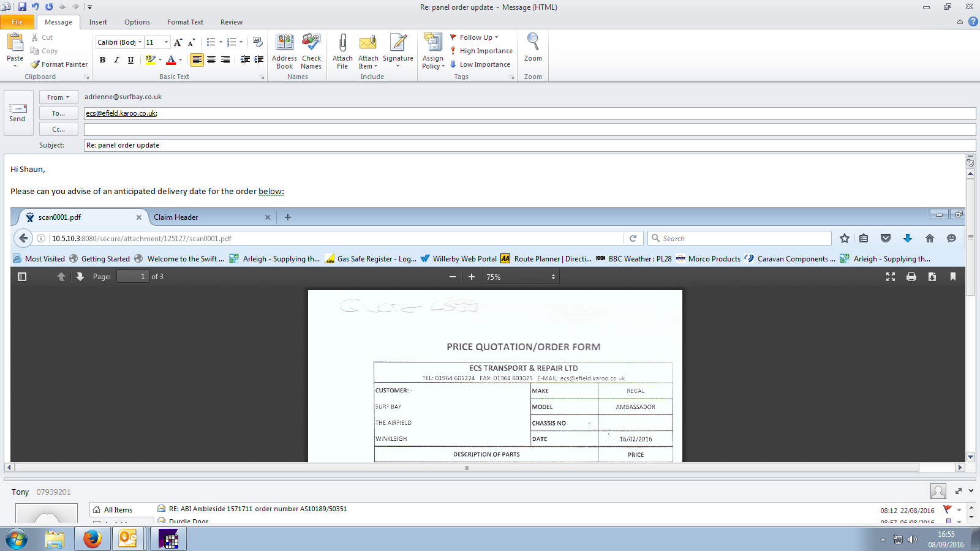Open the Insert ribbon tab
Image resolution: width=980 pixels, height=551 pixels.
coord(98,22)
